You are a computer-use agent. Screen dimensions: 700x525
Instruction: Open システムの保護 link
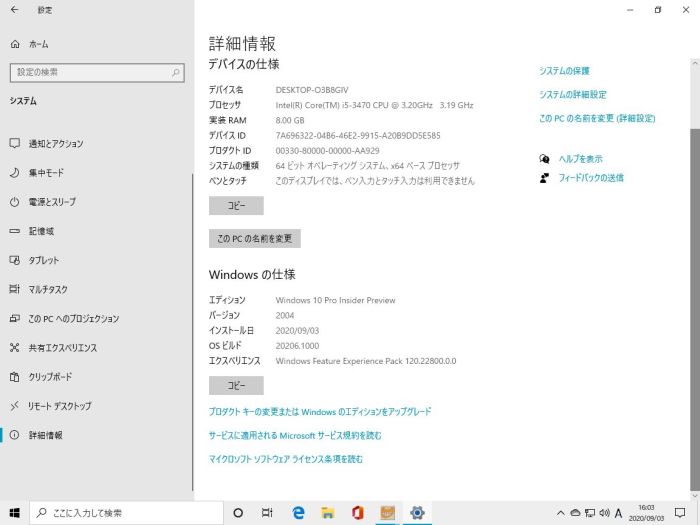point(564,71)
